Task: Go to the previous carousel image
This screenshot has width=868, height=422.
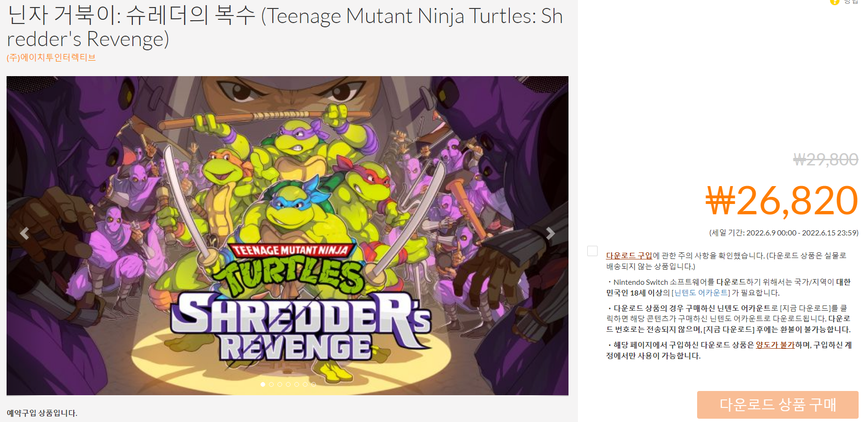Action: coord(24,234)
